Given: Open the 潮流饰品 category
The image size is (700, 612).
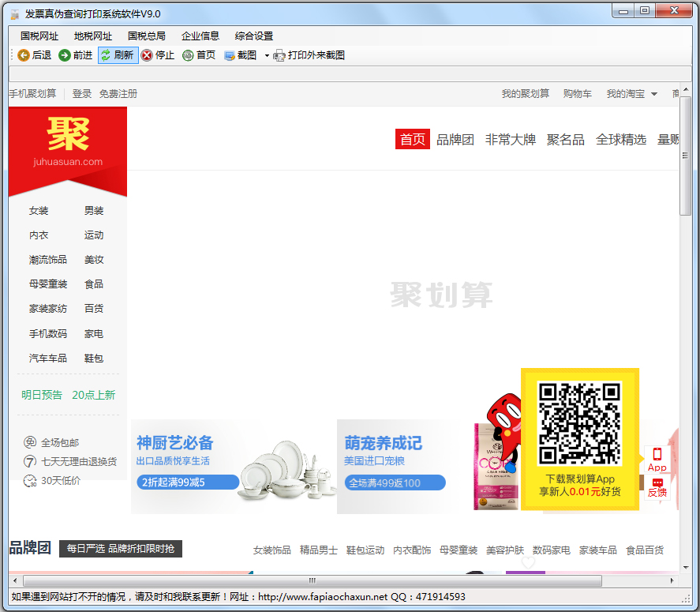Looking at the screenshot, I should click(48, 260).
